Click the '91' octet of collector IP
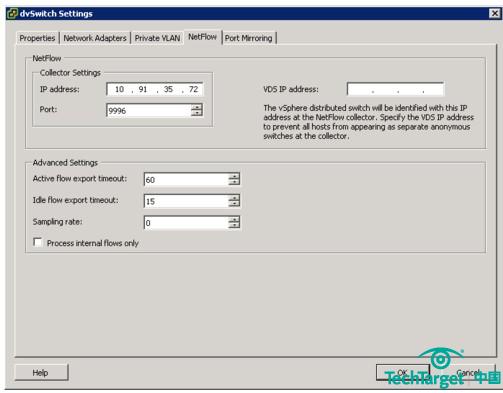 click(143, 89)
